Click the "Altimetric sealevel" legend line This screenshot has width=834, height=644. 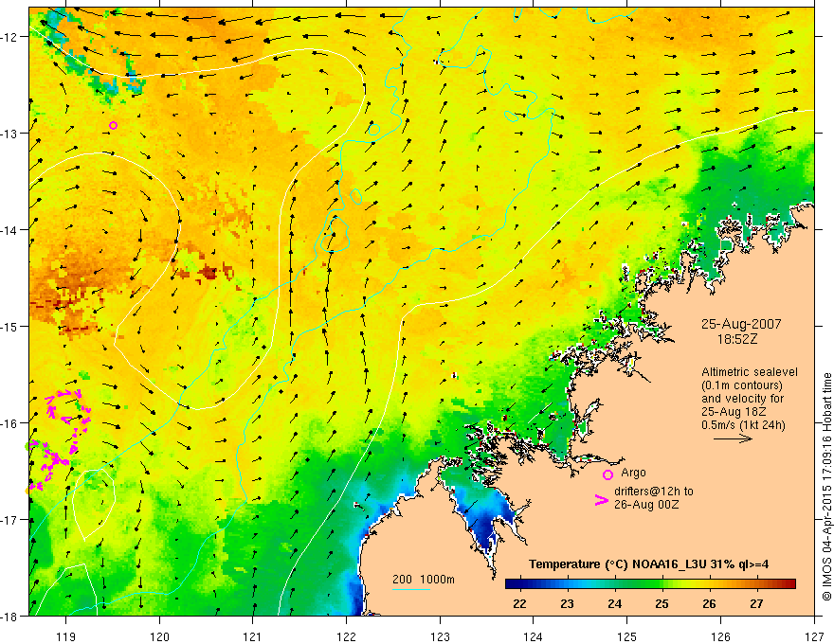750,372
